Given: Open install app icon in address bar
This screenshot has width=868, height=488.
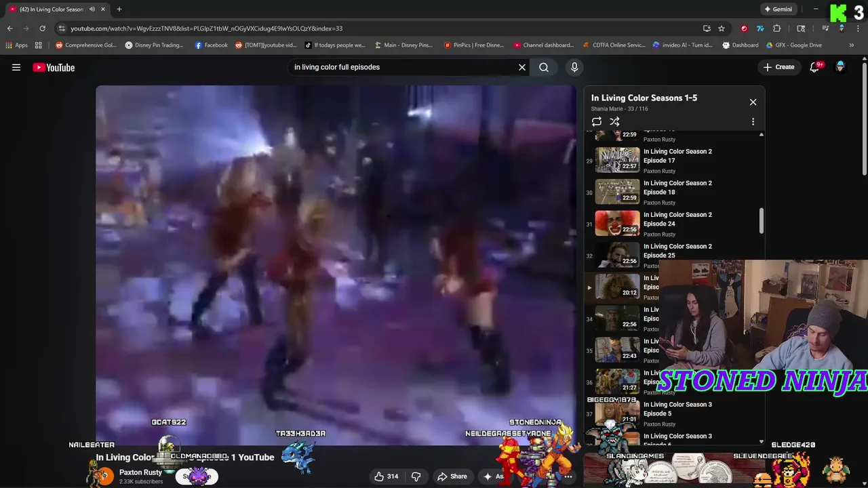Looking at the screenshot, I should (707, 28).
